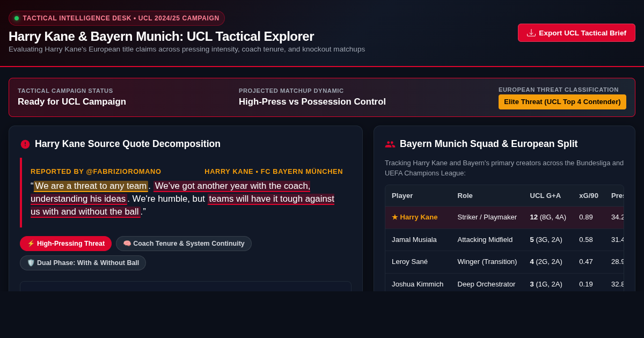Click the 0.47 xG/90 value
Image resolution: width=644 pixels, height=338 pixels.
586,262
